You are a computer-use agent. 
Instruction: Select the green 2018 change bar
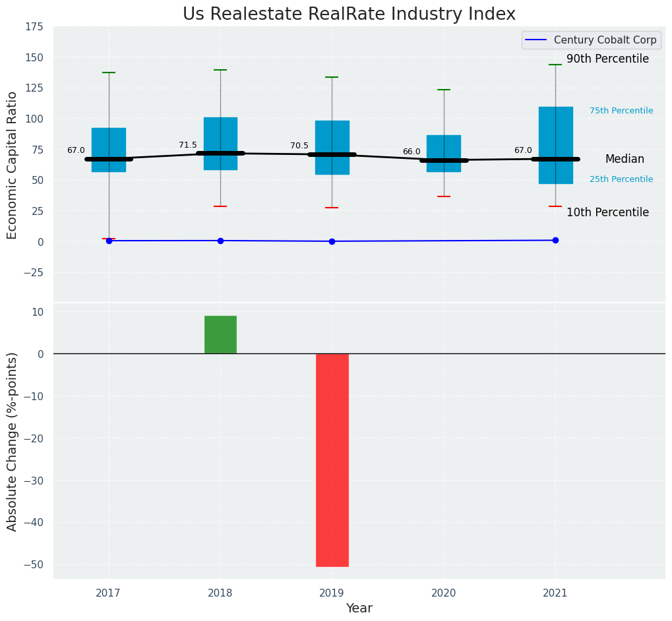point(220,335)
